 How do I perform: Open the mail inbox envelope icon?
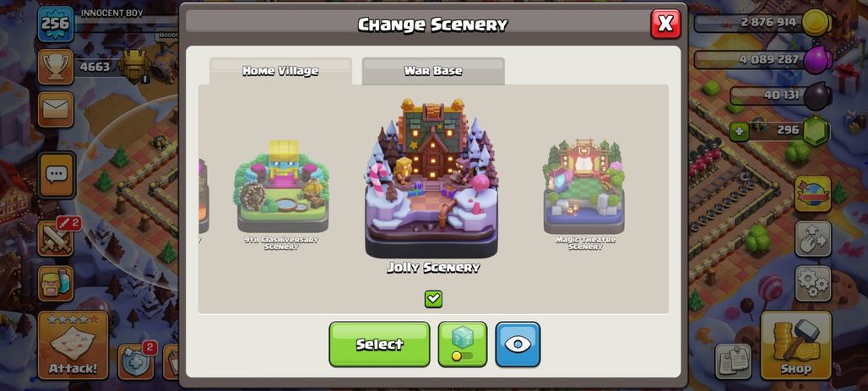pyautogui.click(x=56, y=109)
